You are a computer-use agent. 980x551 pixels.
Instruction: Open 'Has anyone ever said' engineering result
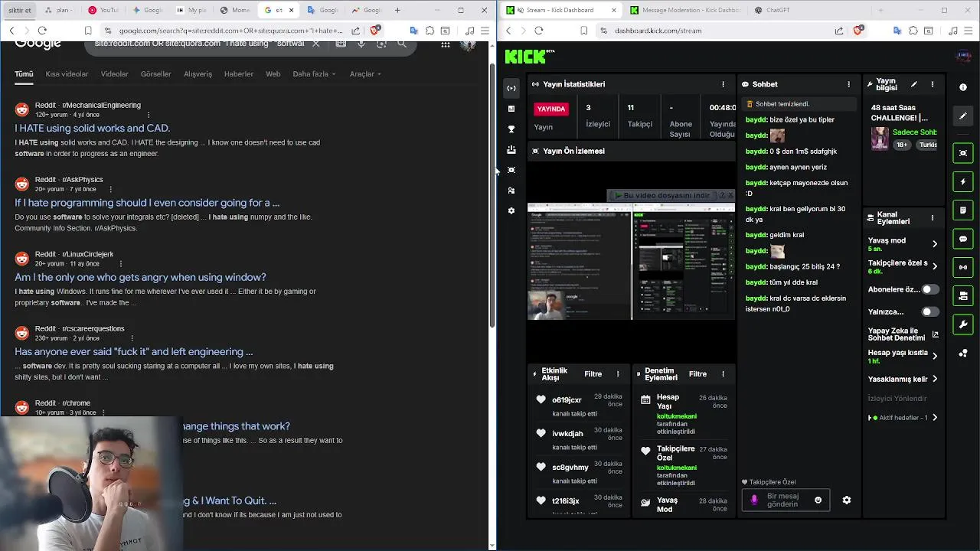click(133, 351)
